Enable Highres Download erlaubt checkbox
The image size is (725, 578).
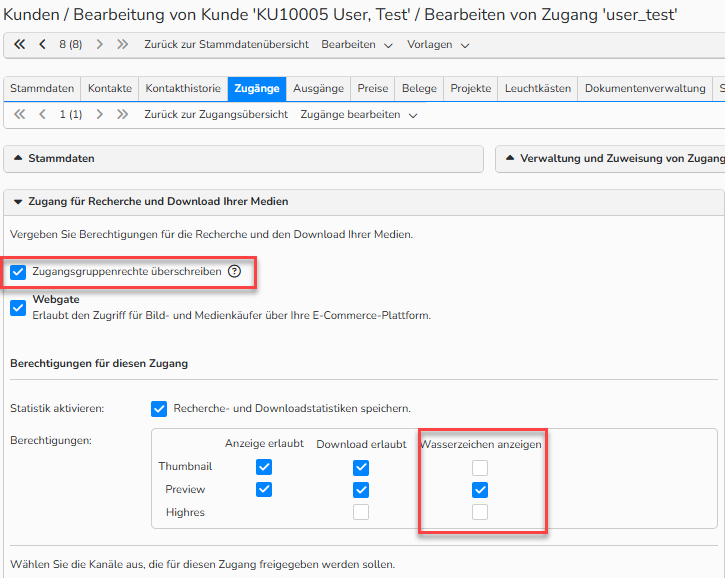coord(361,512)
